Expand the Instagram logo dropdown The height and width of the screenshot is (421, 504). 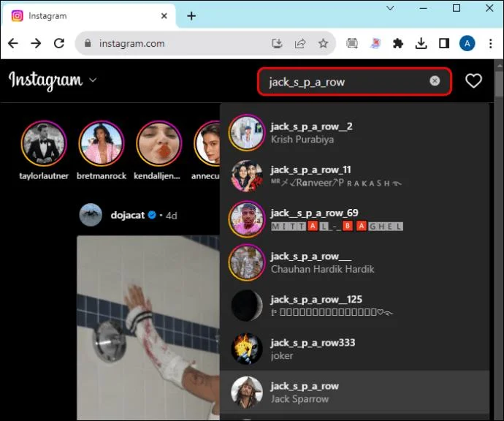tap(93, 80)
